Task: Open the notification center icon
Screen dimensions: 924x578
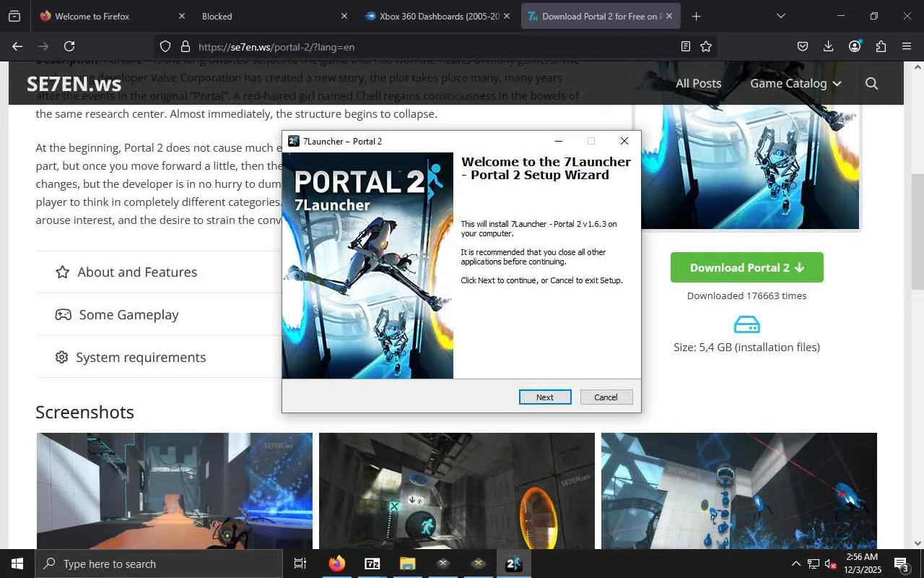Action: [902, 564]
